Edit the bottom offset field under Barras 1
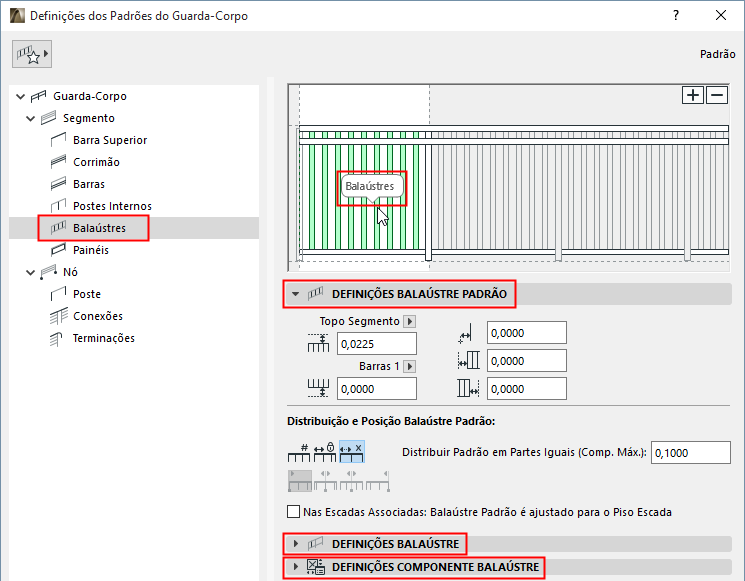Screen dimensions: 745x581 pyautogui.click(x=377, y=389)
